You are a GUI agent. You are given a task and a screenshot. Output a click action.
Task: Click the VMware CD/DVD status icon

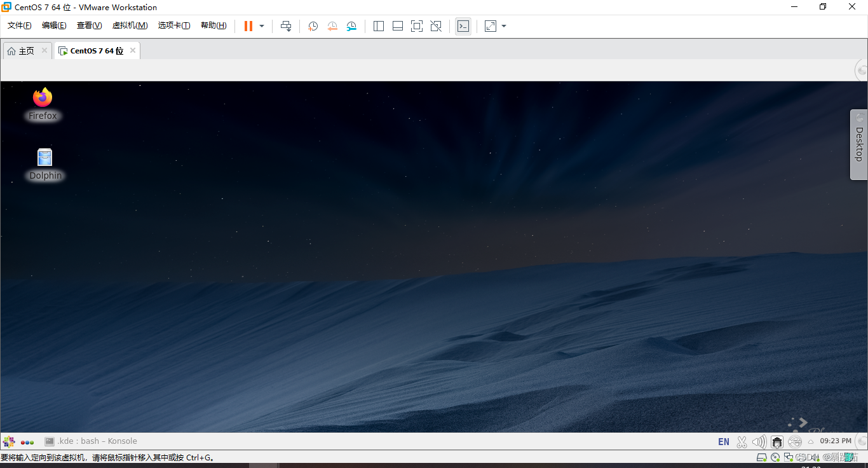pos(775,457)
